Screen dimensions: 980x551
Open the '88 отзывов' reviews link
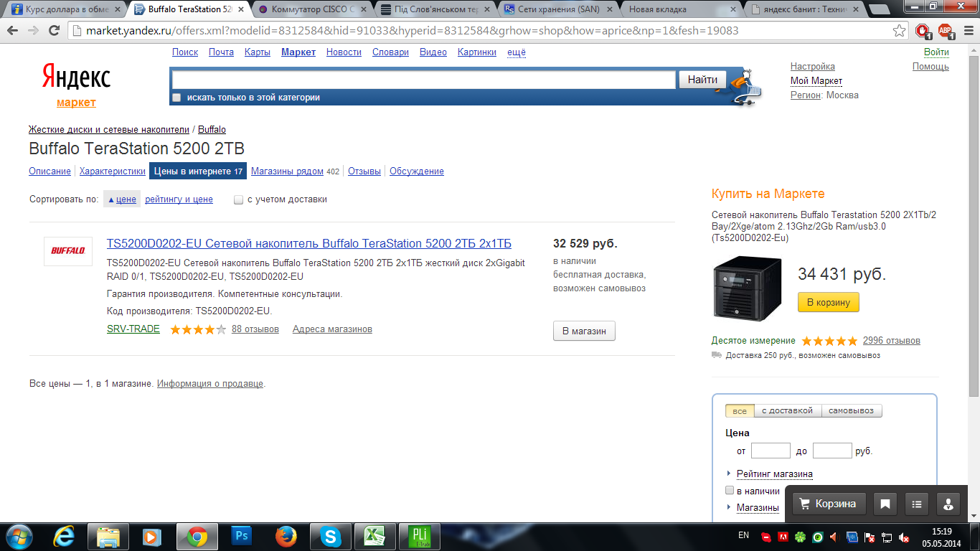(255, 329)
